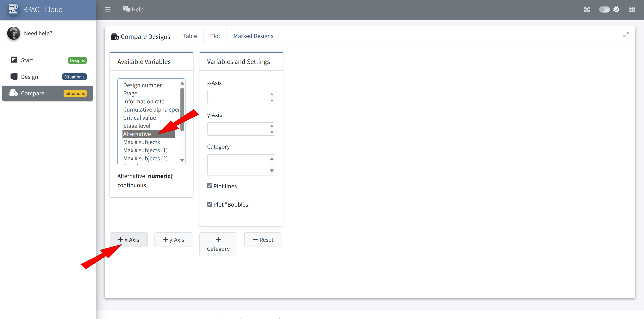Click the fullscreen expand arrows icon
Image resolution: width=644 pixels, height=319 pixels.
tap(587, 9)
